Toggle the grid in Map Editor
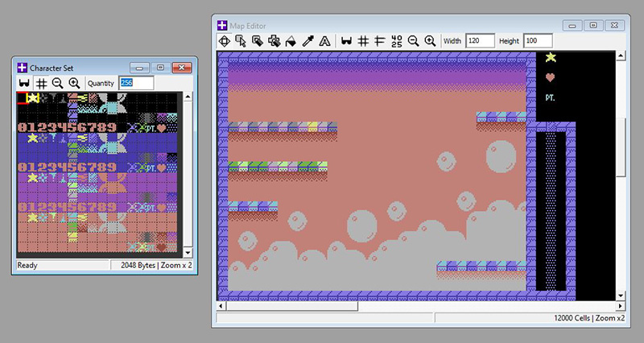 click(x=363, y=40)
